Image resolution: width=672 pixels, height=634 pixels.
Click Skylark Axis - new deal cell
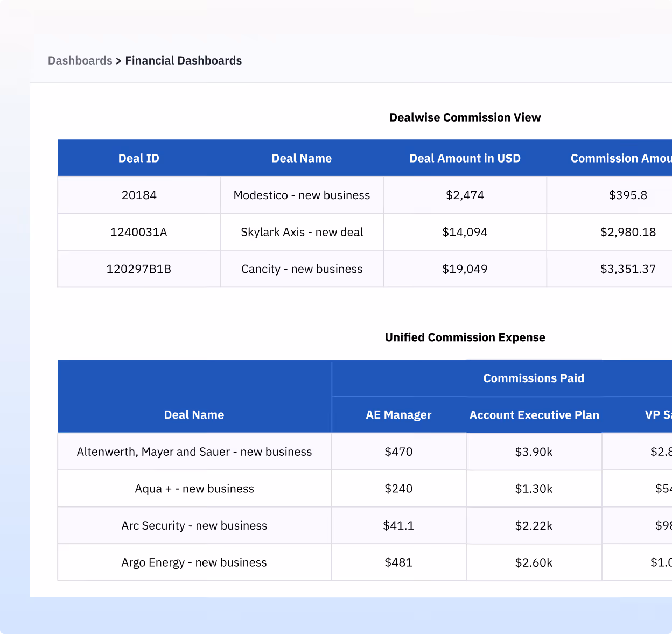(x=302, y=232)
